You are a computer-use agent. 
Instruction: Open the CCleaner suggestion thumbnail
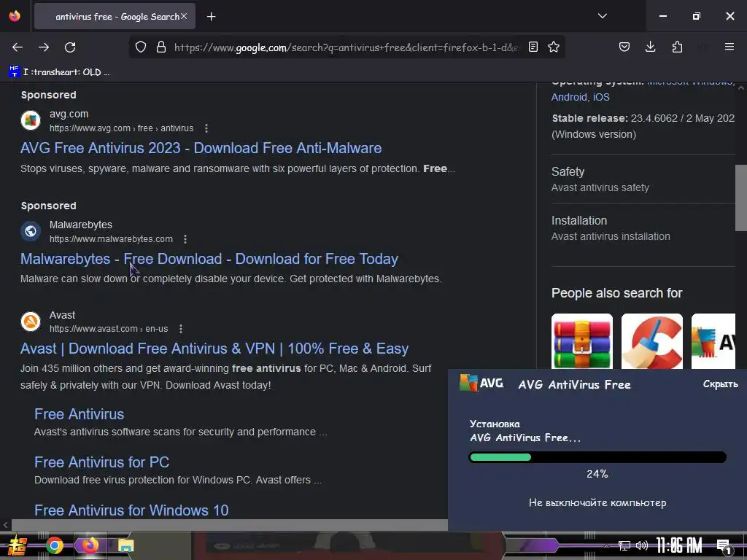652,341
